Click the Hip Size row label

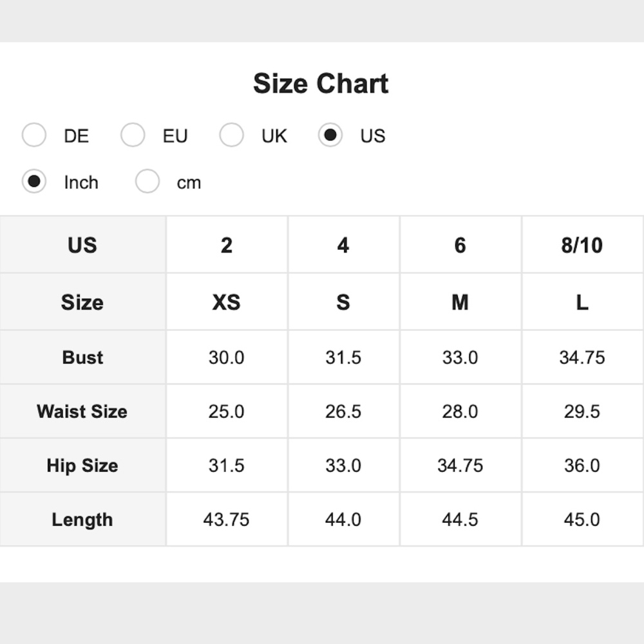pos(82,466)
